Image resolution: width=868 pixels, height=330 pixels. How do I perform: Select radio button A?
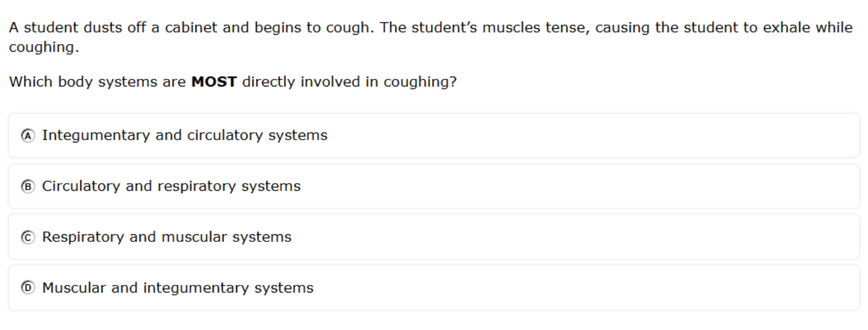[x=28, y=135]
